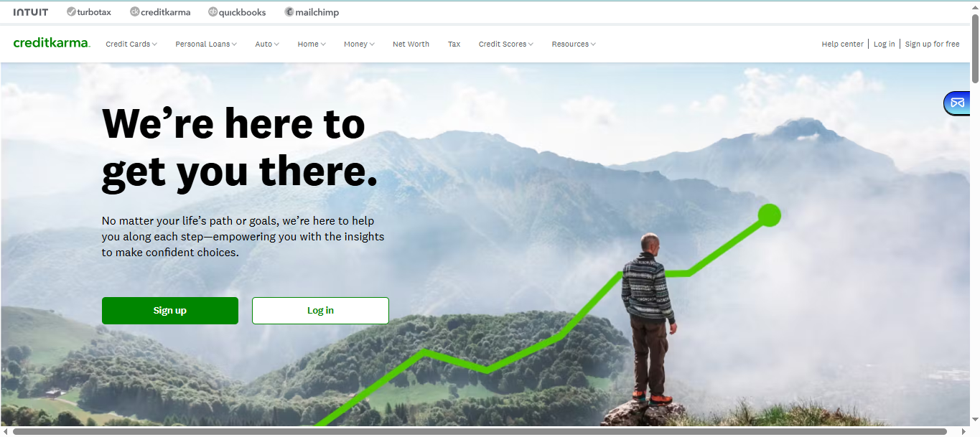Click the horizontal scrollbar at the bottom
This screenshot has height=437, width=980.
pos(480,431)
